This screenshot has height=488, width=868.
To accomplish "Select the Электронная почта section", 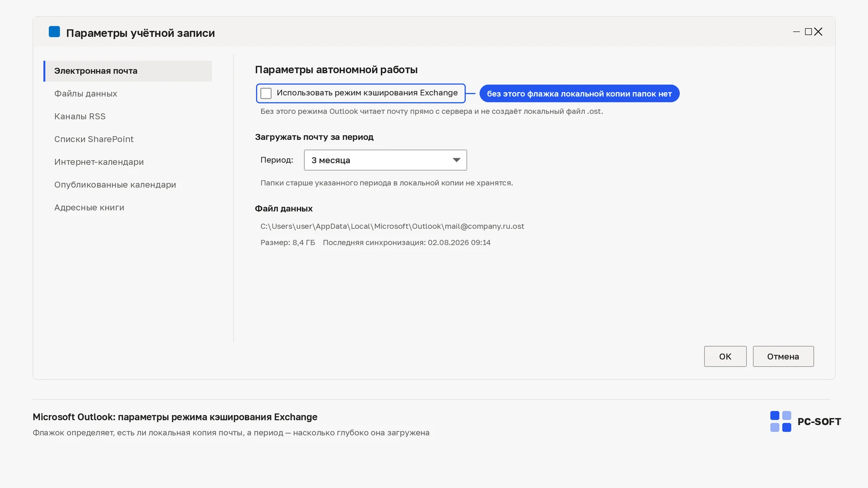I will 127,71.
